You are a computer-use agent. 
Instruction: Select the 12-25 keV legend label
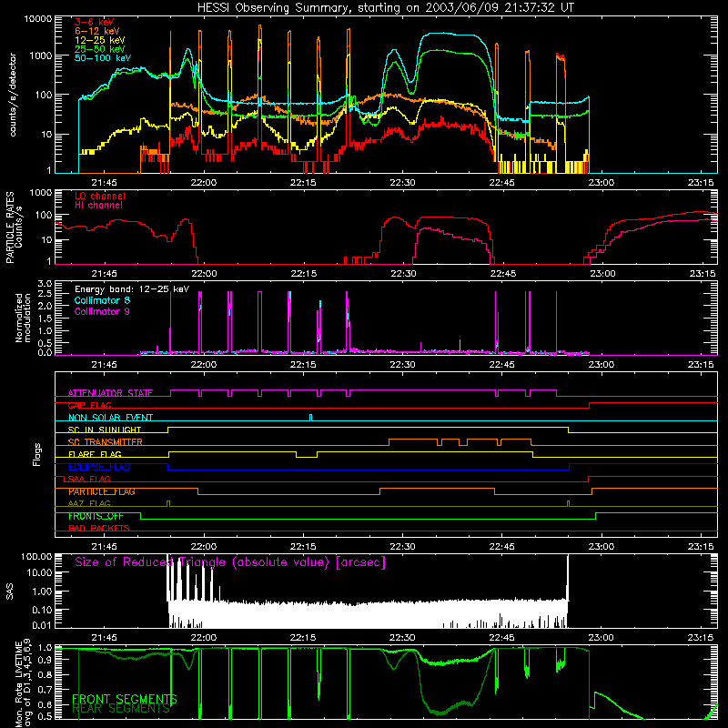(100, 40)
